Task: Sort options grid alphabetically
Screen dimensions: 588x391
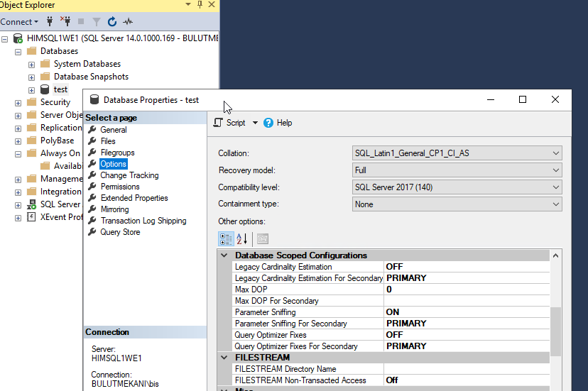Action: click(242, 239)
